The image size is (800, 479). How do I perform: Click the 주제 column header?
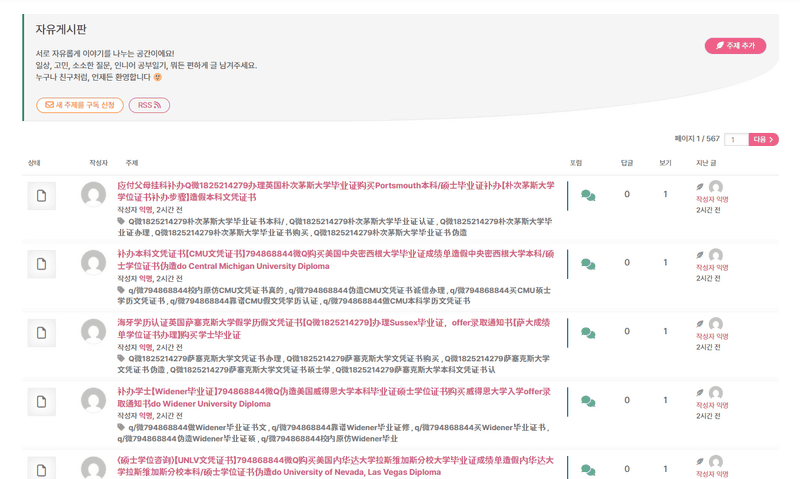pos(132,163)
